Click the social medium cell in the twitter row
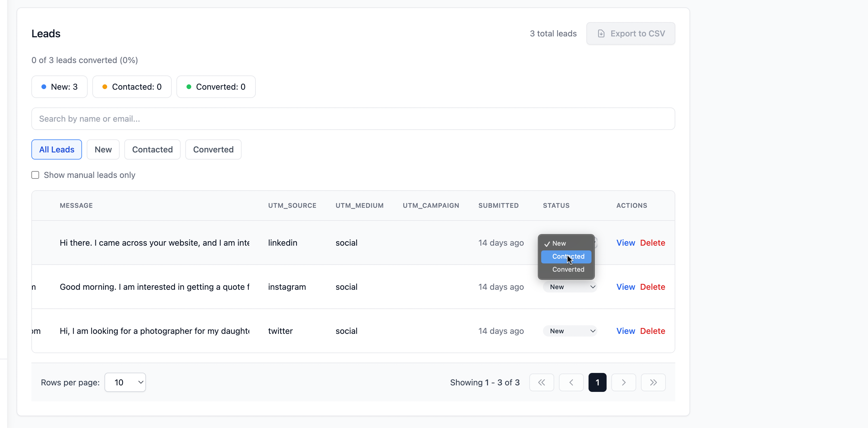868x428 pixels. pyautogui.click(x=346, y=331)
